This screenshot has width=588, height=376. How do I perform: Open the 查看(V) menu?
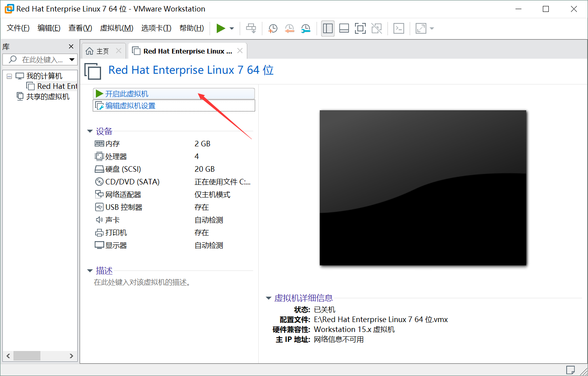click(x=80, y=28)
